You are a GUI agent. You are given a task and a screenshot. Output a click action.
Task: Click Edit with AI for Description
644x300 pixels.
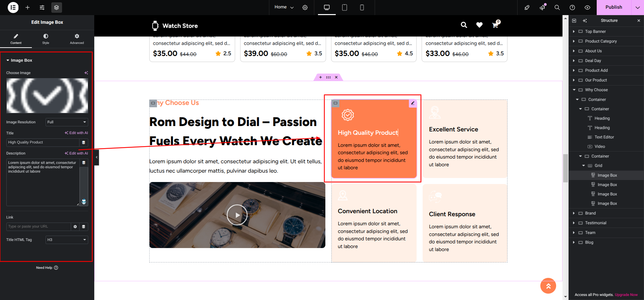tap(76, 153)
